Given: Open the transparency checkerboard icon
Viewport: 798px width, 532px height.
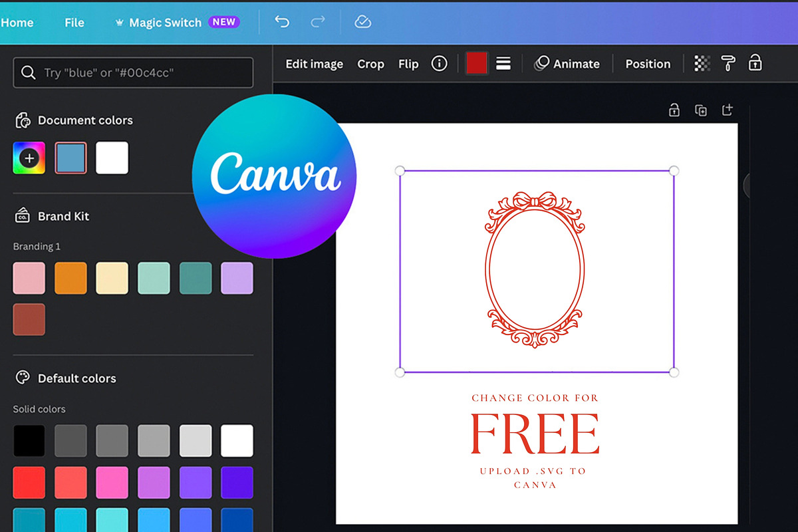Looking at the screenshot, I should coord(702,64).
